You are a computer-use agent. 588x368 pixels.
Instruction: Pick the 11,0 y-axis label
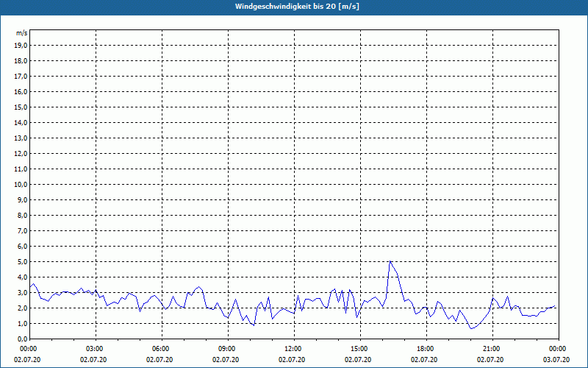click(21, 169)
